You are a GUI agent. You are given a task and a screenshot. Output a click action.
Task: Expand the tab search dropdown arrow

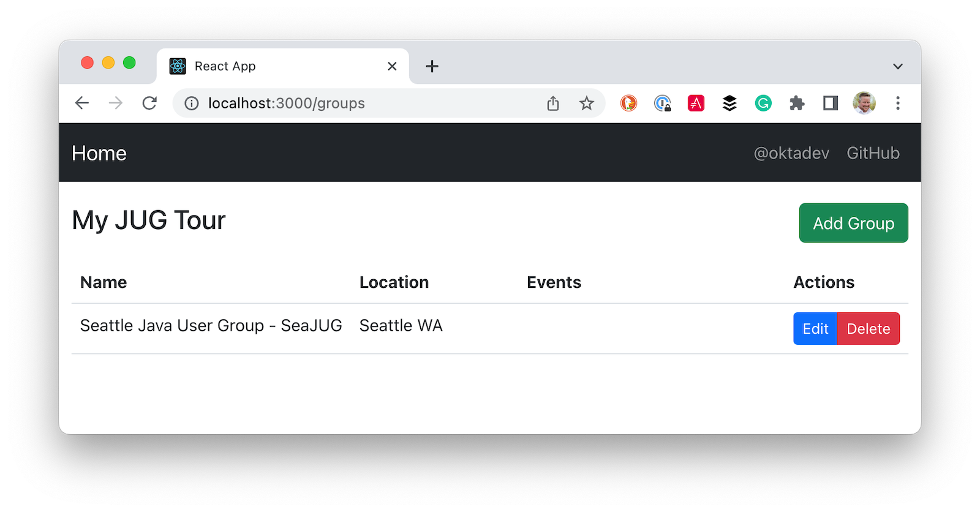897,66
